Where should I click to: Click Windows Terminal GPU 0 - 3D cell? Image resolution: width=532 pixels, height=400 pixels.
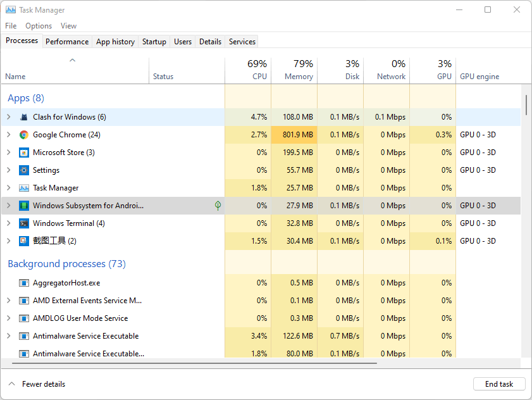click(488, 223)
